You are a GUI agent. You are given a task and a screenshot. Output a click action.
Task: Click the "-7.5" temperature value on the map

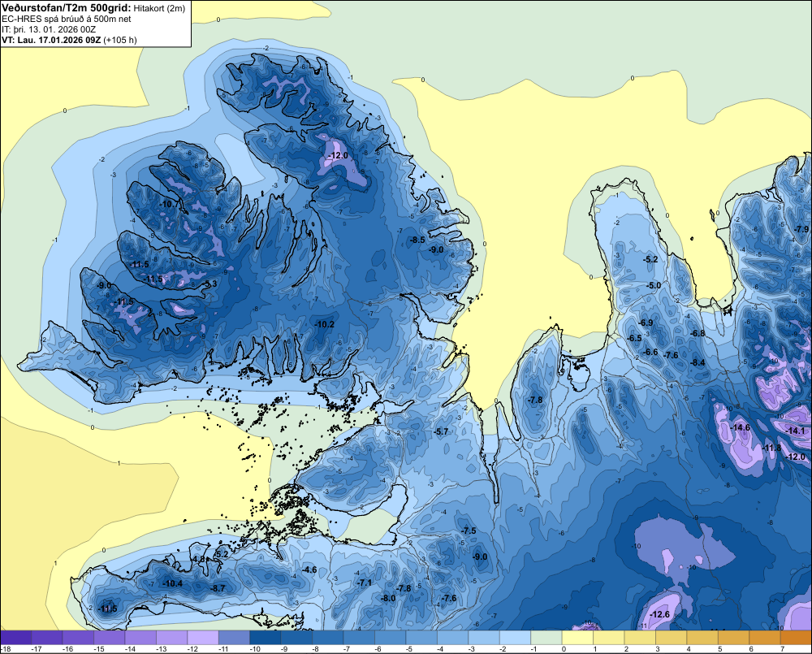coord(469,531)
